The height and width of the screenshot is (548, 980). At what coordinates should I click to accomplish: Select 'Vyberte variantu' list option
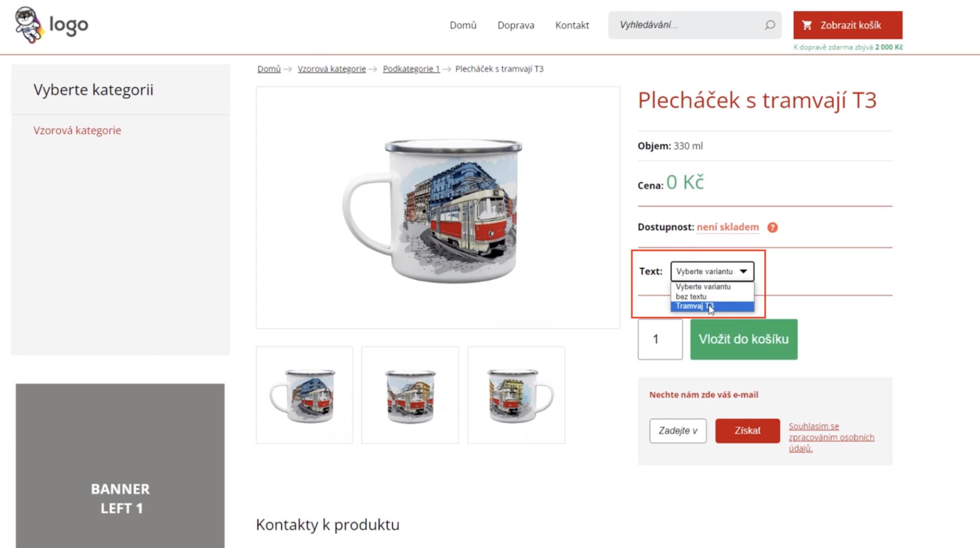[x=712, y=287]
